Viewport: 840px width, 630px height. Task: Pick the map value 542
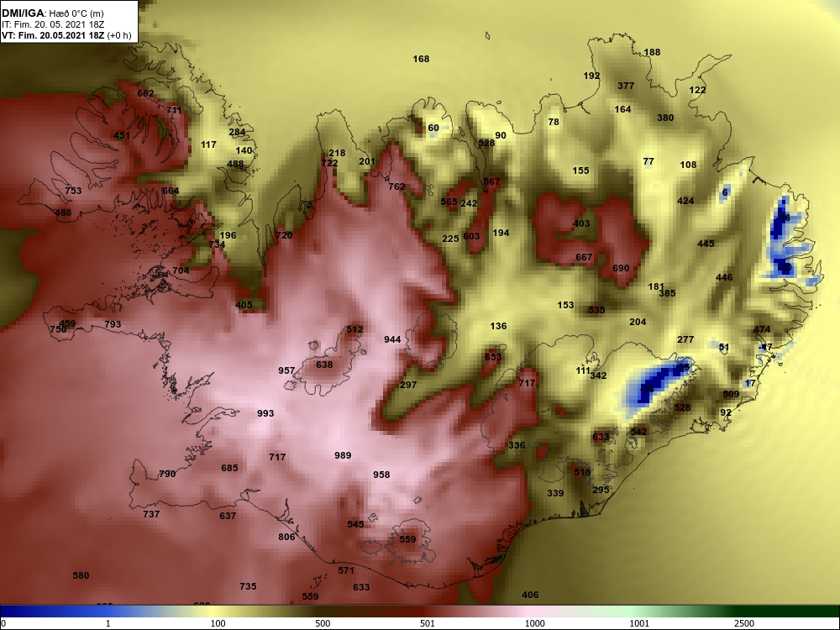coord(638,432)
